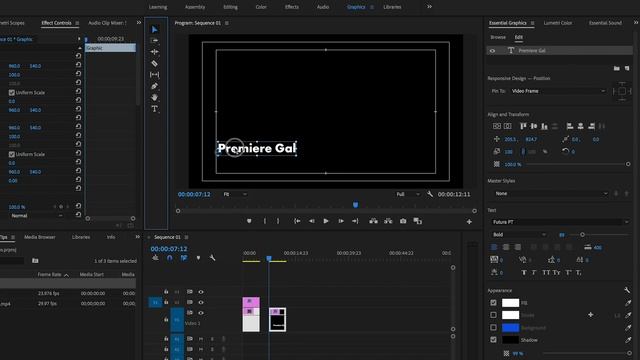
Task: Click Go to Out point button
Action: click(355, 221)
